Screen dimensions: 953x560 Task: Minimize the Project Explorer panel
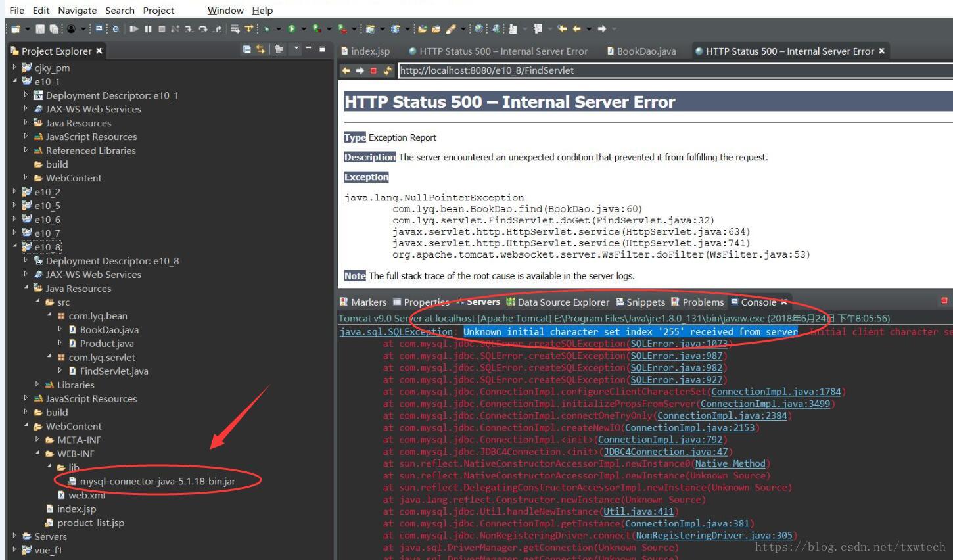pos(308,49)
